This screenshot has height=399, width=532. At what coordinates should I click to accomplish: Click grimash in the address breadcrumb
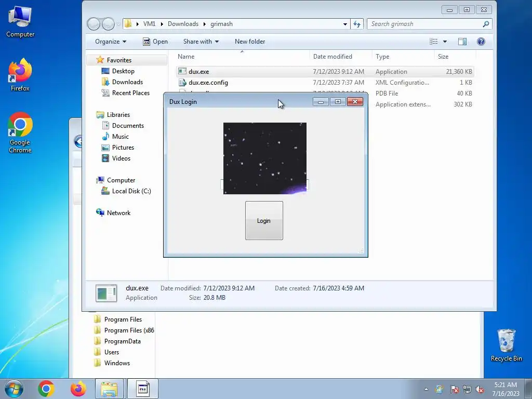[x=221, y=24]
